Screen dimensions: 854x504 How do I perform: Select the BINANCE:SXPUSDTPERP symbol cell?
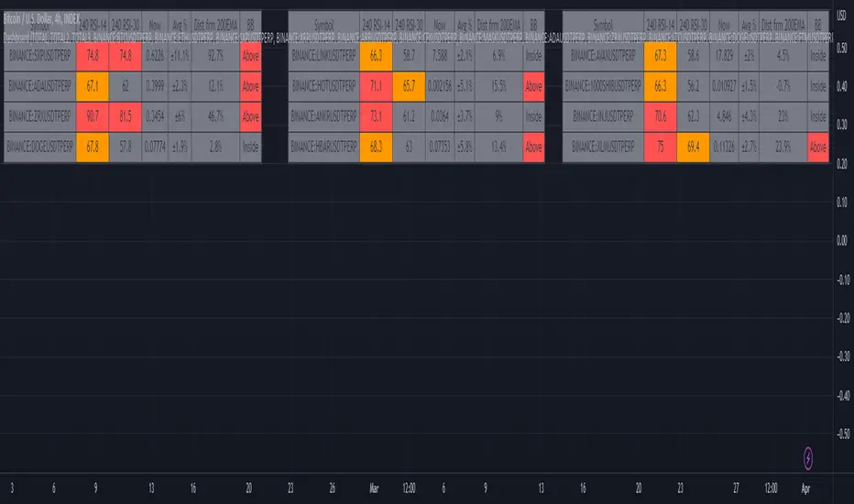[x=39, y=56]
